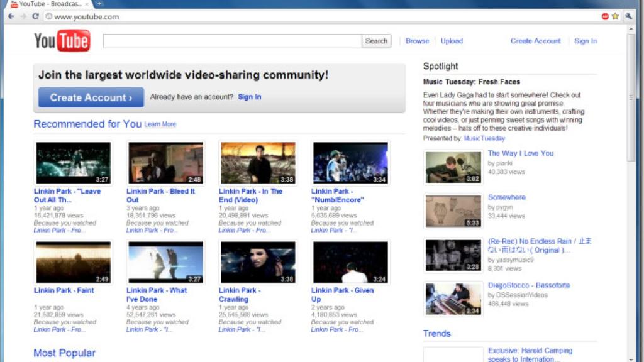Open the Learn More link beside Recommended

pyautogui.click(x=160, y=124)
